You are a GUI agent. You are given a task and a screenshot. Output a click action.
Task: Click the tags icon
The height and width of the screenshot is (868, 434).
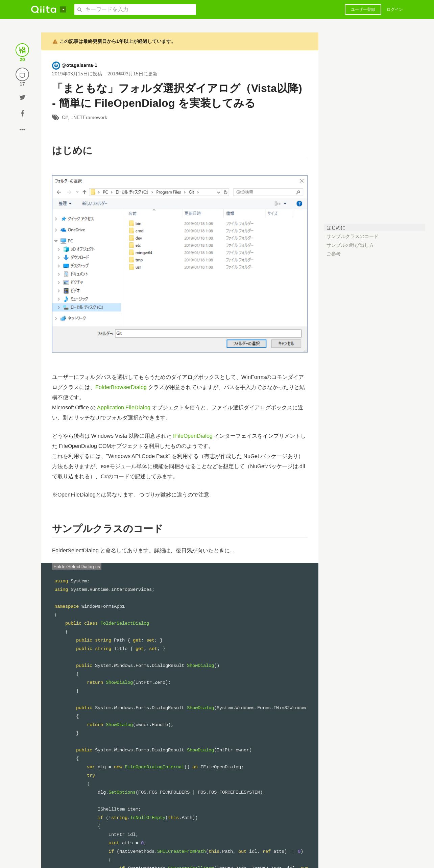coord(55,117)
